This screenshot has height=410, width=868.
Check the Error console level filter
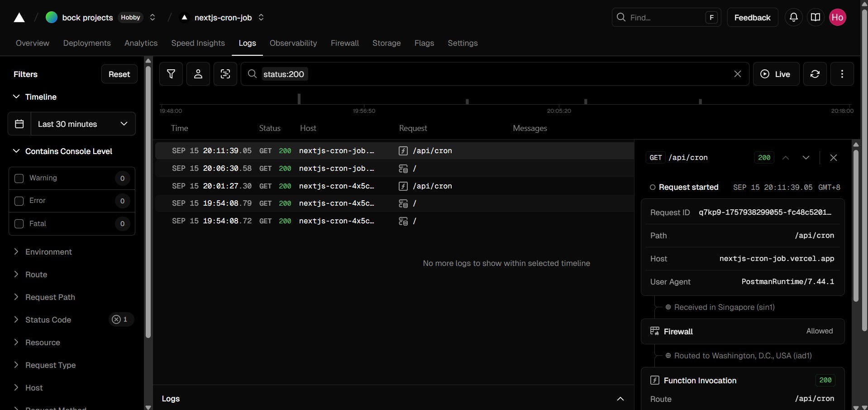coord(19,201)
